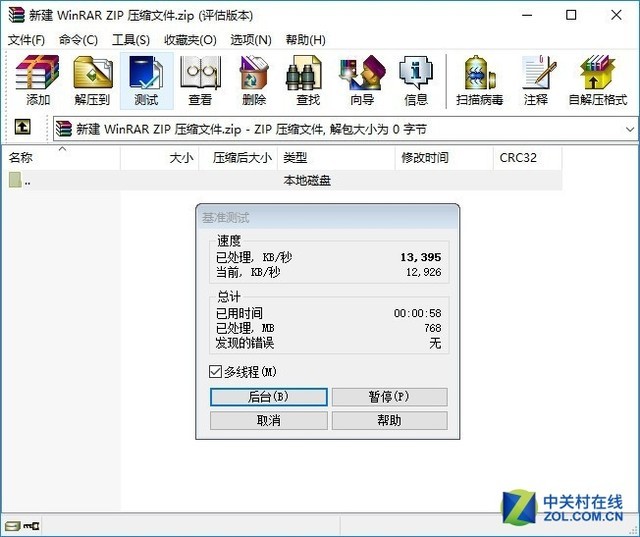Click the 暂停(P) pause button
640x537 pixels.
389,397
